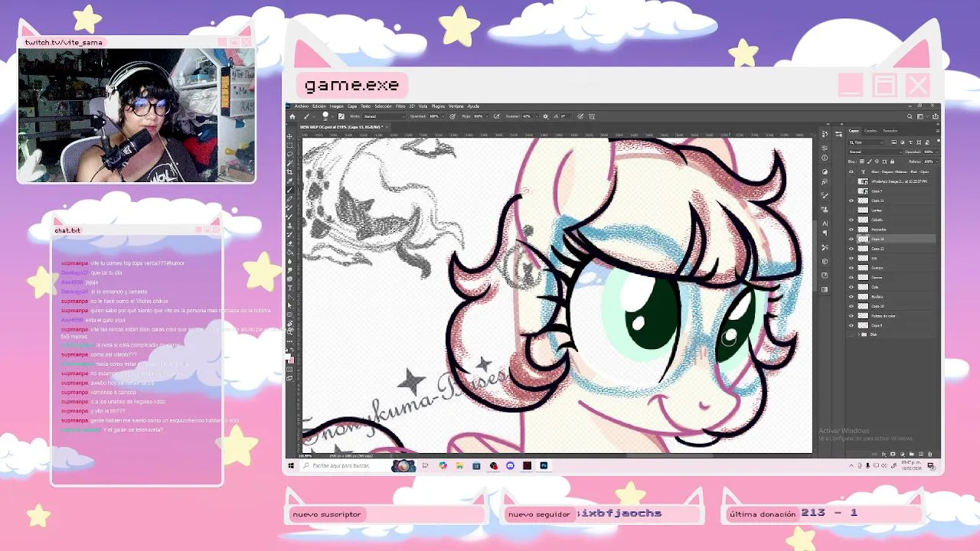Expand the bottom layer group folder
This screenshot has height=551, width=980.
click(x=858, y=334)
